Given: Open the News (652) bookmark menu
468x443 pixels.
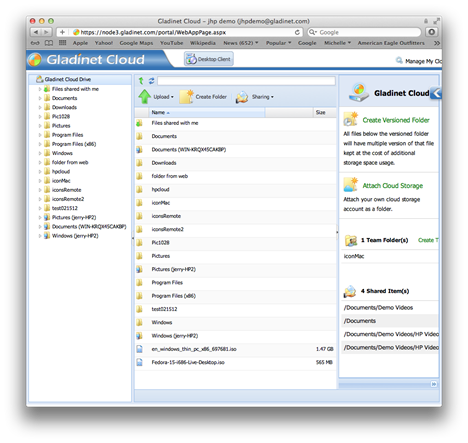Looking at the screenshot, I should (x=241, y=43).
